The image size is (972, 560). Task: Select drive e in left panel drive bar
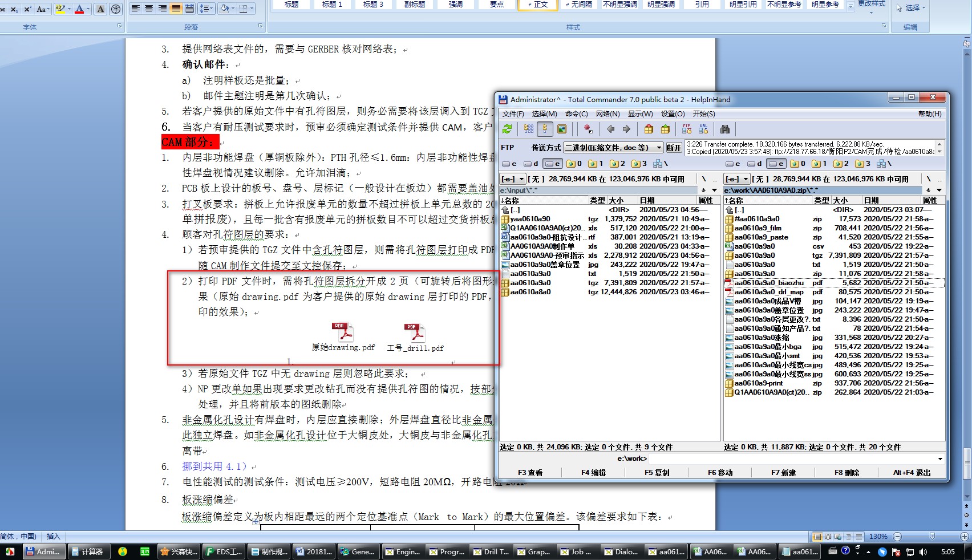click(x=552, y=164)
